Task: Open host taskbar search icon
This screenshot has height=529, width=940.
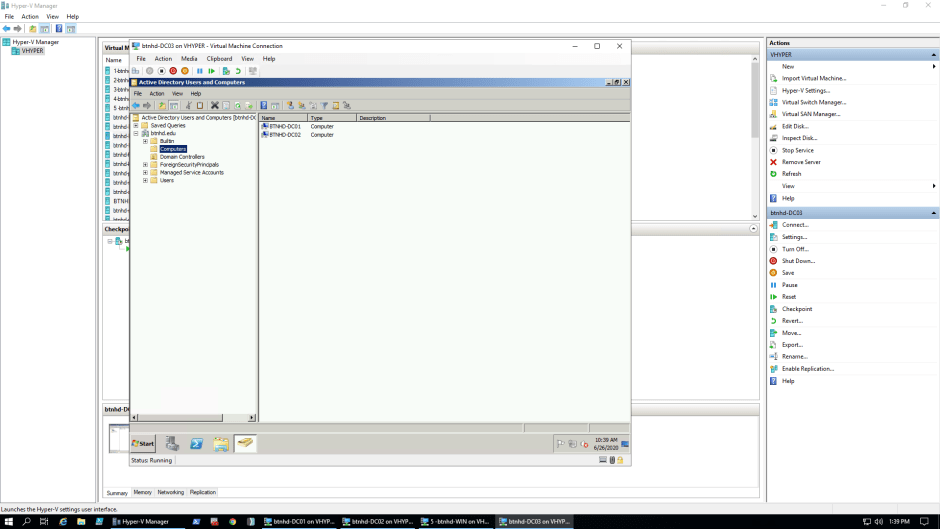Action: tap(26, 522)
